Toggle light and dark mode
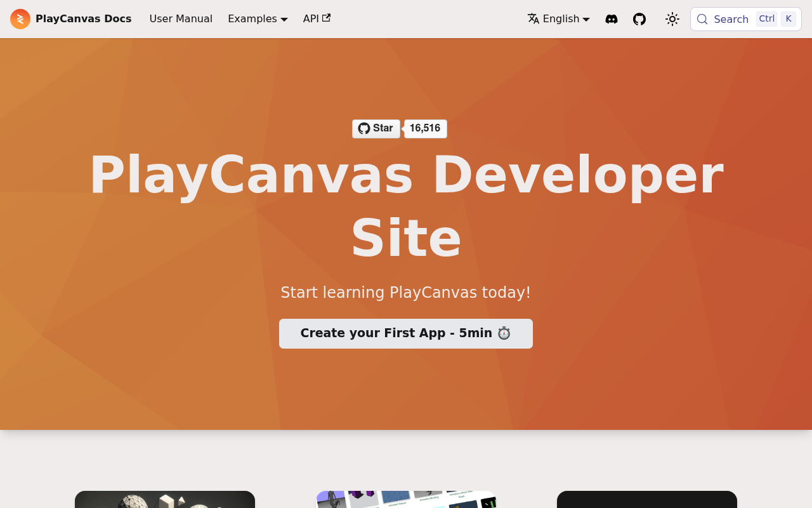The image size is (812, 508). (672, 19)
